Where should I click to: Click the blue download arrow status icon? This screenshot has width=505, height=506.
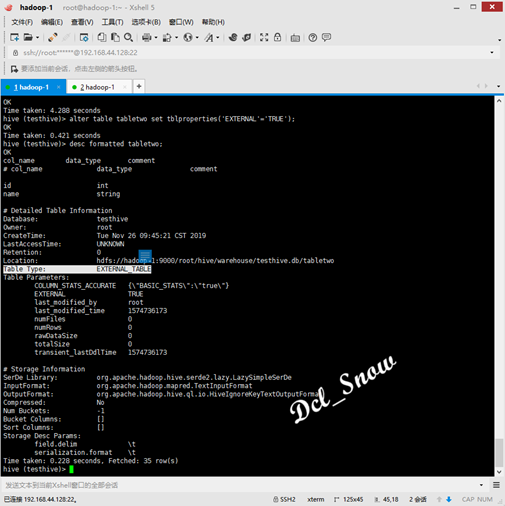coord(449,499)
